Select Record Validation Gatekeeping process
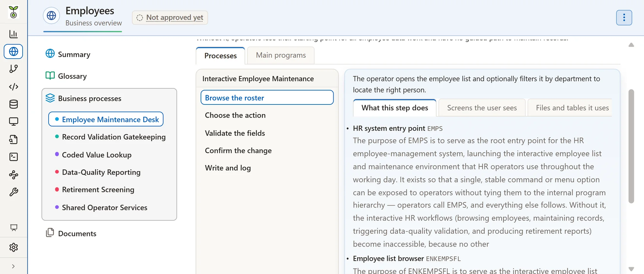Image resolution: width=644 pixels, height=274 pixels. (110, 137)
